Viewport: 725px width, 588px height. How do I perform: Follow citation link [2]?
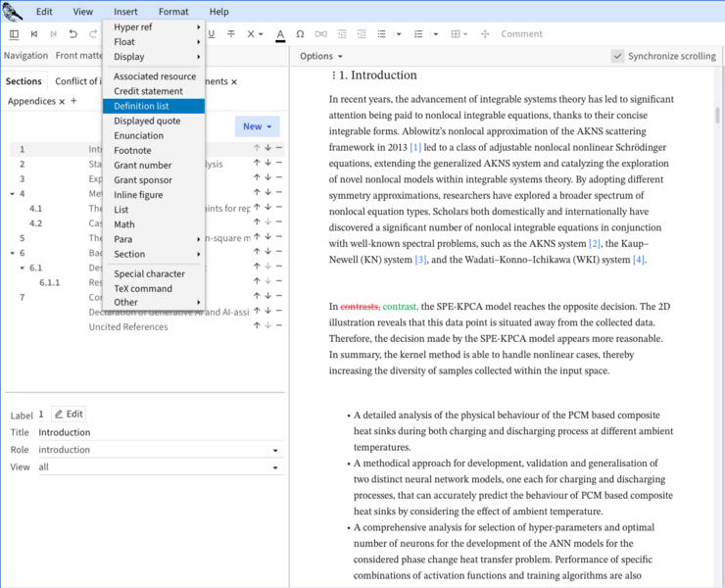click(594, 243)
